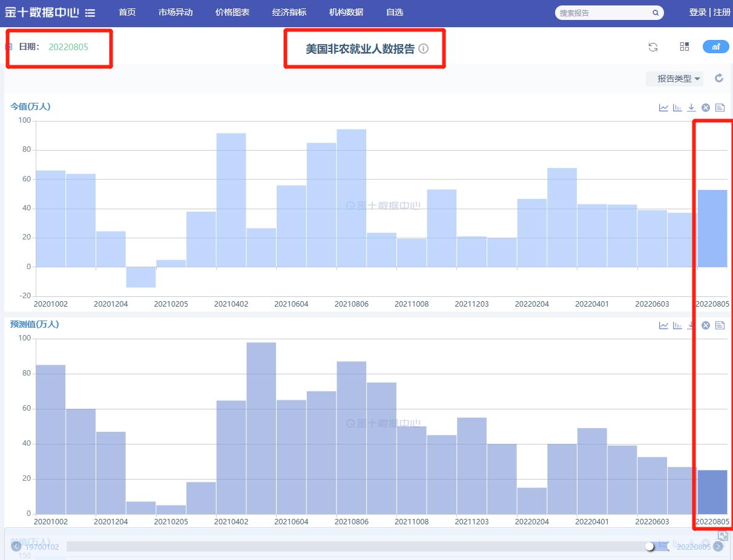Switch 预测值 chart to line chart type
Image resolution: width=733 pixels, height=560 pixels.
coord(663,325)
